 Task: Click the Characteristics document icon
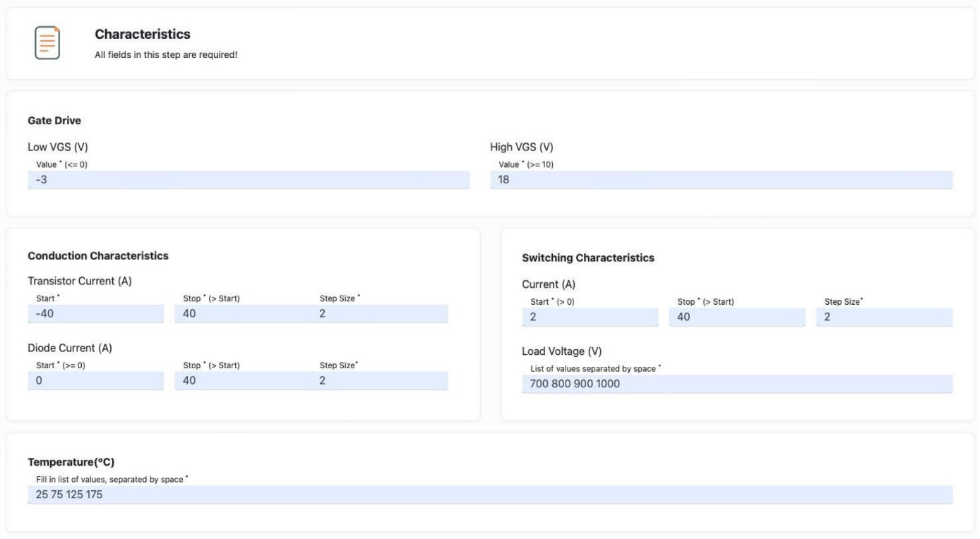tap(47, 43)
